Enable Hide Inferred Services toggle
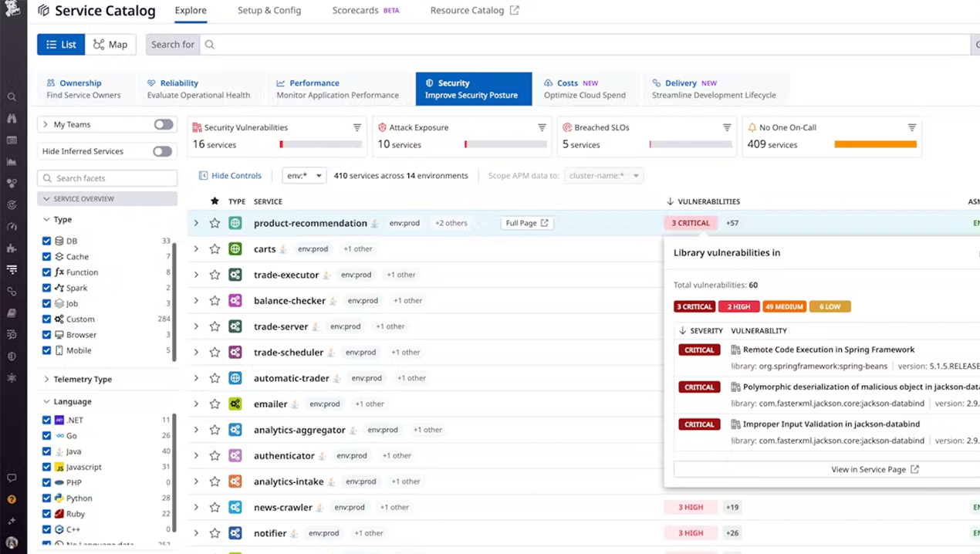Screen dimensions: 980x554 [x=163, y=151]
